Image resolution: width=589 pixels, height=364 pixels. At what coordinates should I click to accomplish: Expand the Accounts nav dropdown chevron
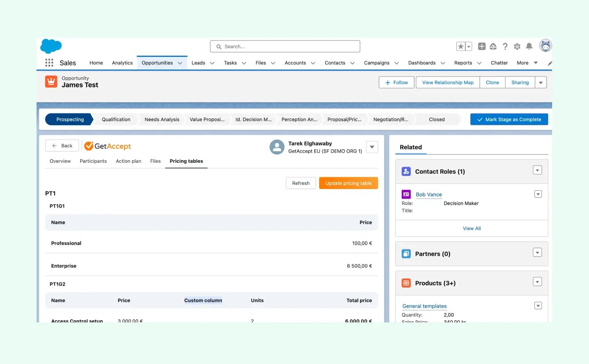tap(313, 63)
